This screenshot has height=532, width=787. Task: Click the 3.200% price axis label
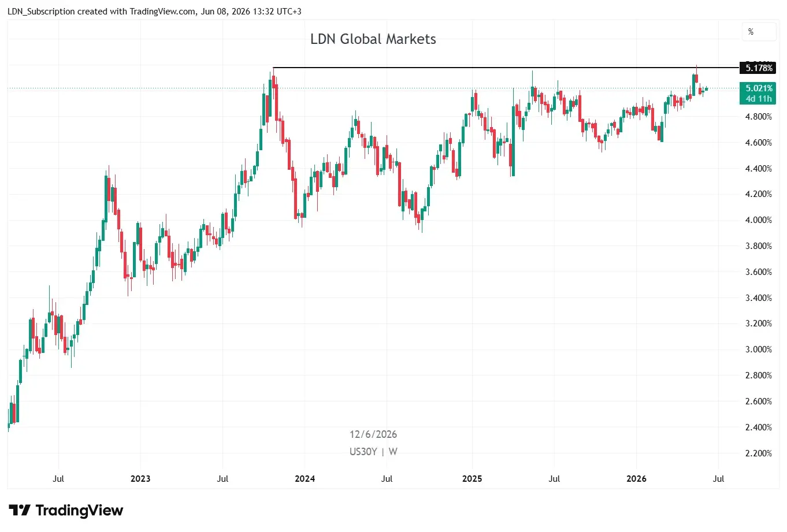758,323
